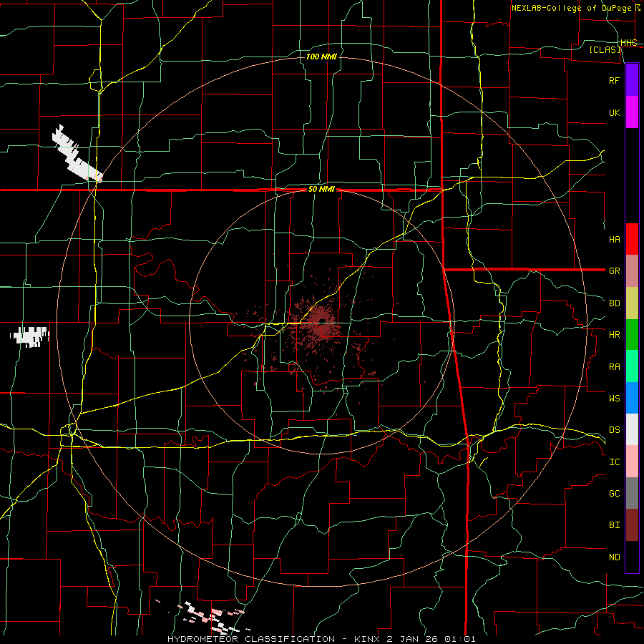Click the IC pink legend swatch

[x=632, y=462]
